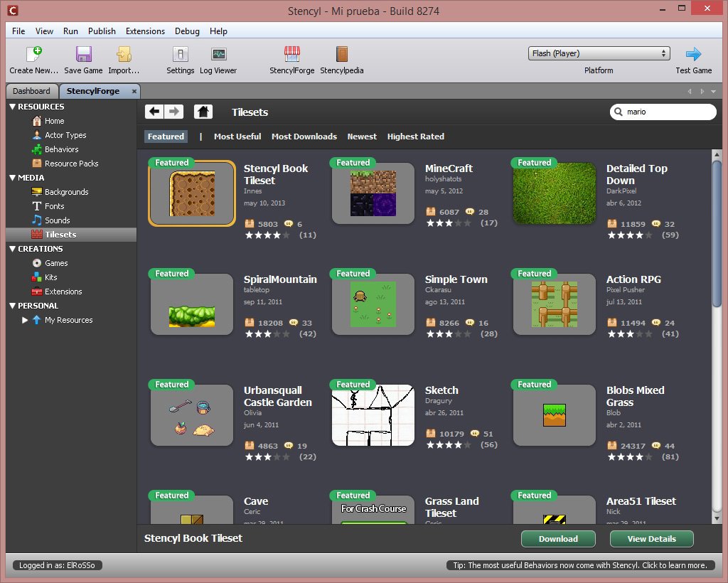Select the MineCraft tileset thumbnail

point(373,193)
